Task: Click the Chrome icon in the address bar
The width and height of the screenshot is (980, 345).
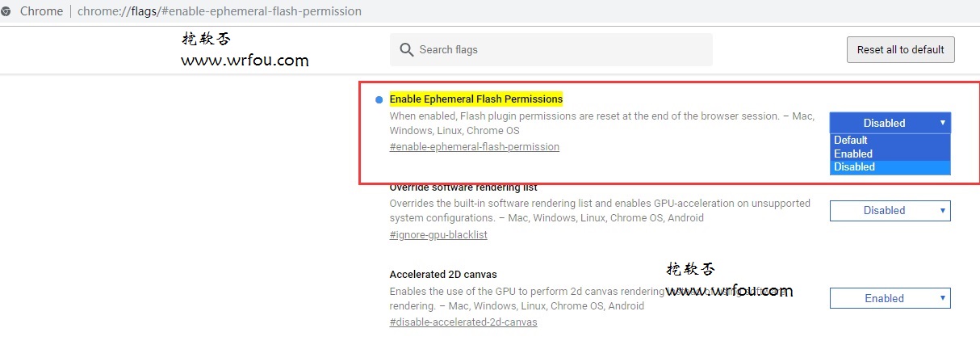Action: pyautogui.click(x=6, y=11)
